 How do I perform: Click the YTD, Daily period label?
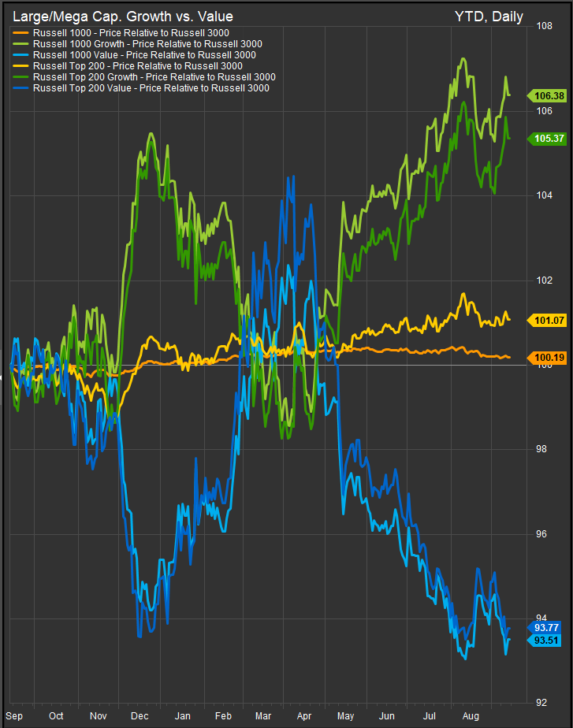[x=489, y=17]
